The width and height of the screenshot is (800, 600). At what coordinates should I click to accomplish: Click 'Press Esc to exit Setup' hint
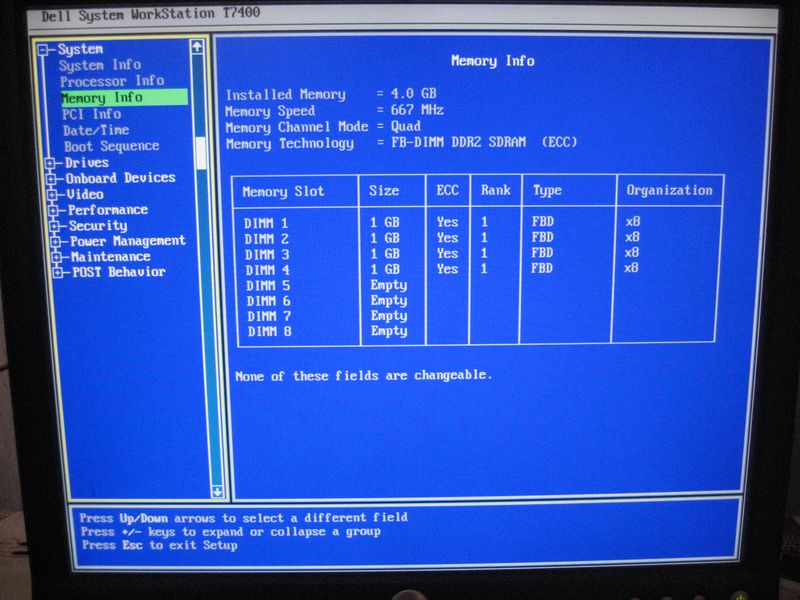[x=160, y=545]
